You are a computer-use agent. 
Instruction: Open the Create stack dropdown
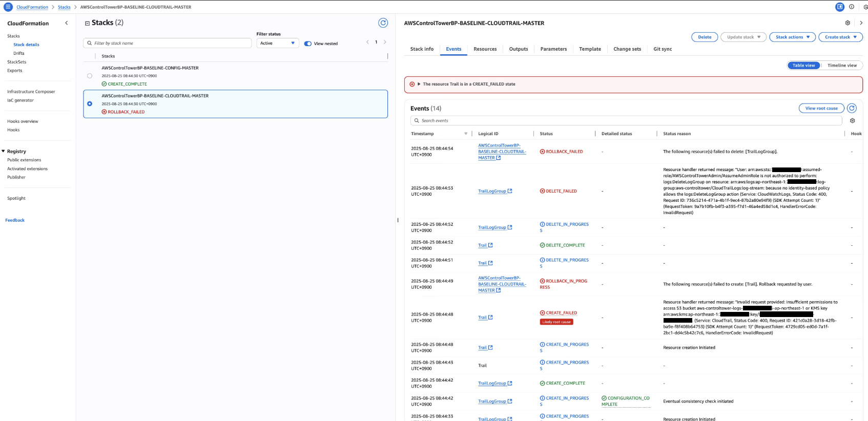(x=840, y=37)
